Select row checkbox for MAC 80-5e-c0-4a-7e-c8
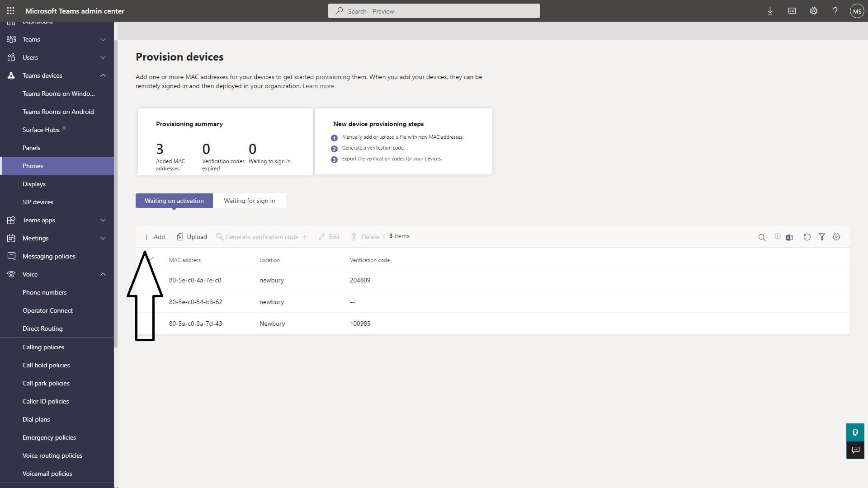This screenshot has width=868, height=488. coord(151,280)
